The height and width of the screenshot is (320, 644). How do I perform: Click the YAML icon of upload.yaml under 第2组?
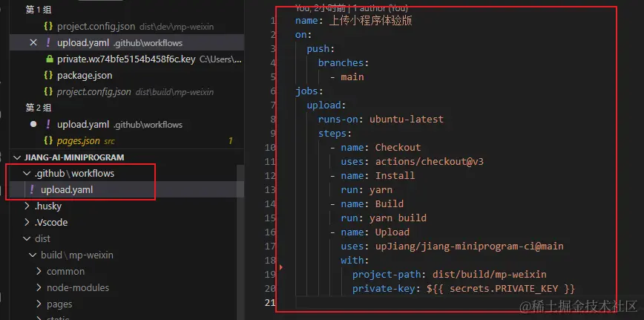48,125
